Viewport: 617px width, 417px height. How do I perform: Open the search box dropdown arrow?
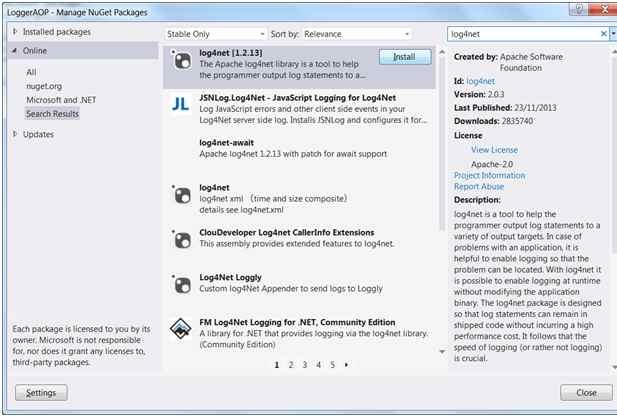pyautogui.click(x=613, y=34)
